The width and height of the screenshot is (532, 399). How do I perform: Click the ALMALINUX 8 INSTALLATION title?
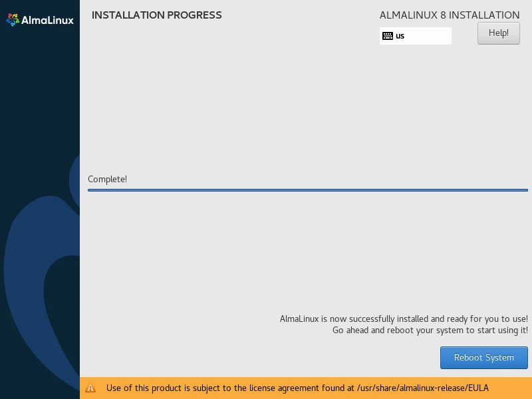click(x=450, y=15)
